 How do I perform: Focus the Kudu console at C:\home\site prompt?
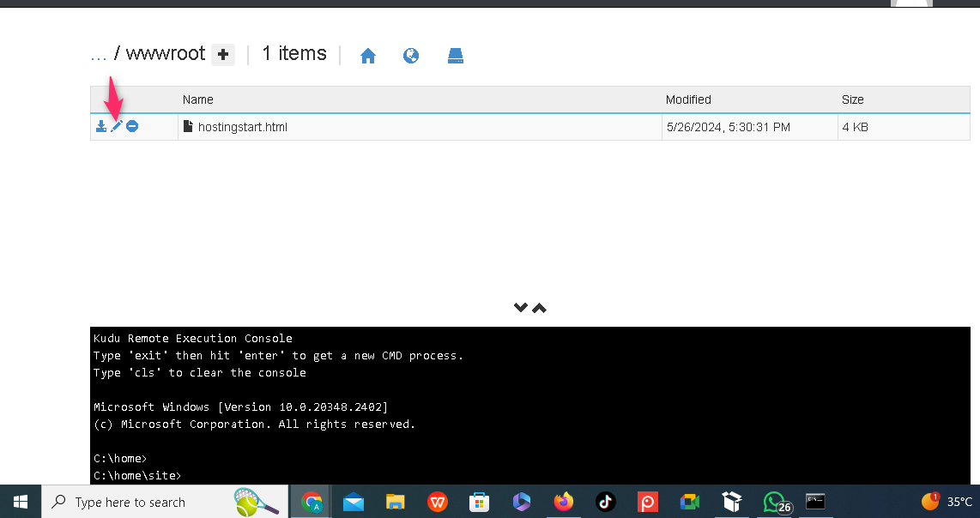(x=137, y=475)
